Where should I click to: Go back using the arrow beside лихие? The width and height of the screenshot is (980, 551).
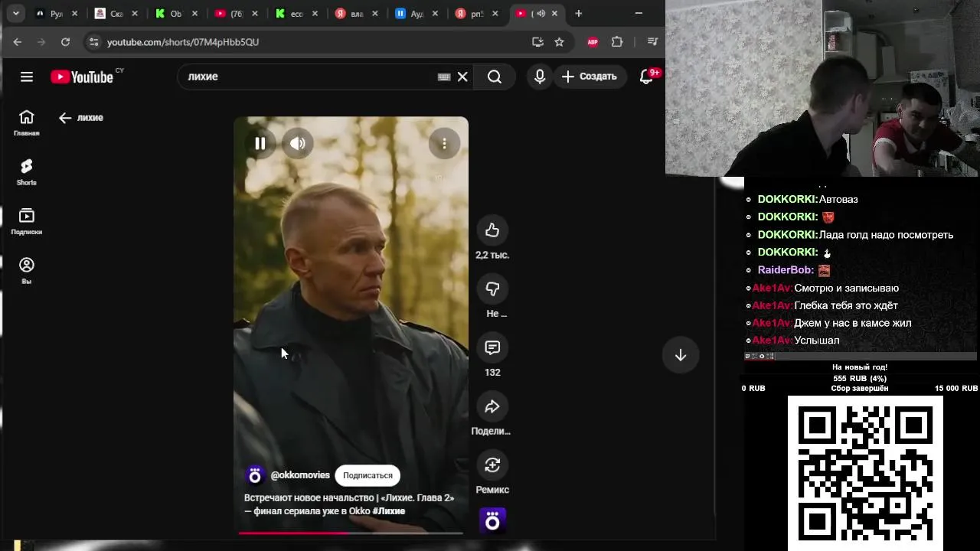pyautogui.click(x=65, y=118)
